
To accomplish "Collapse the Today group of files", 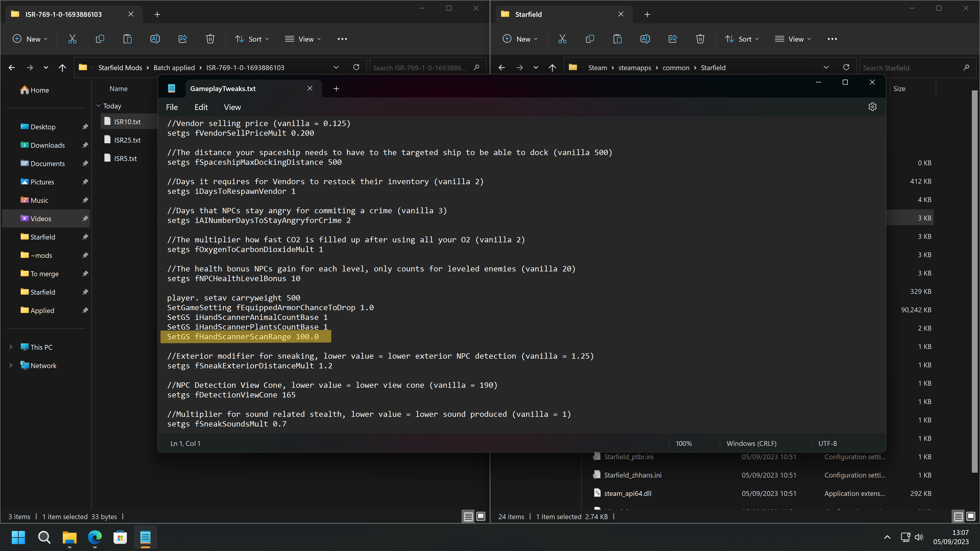I will click(99, 106).
